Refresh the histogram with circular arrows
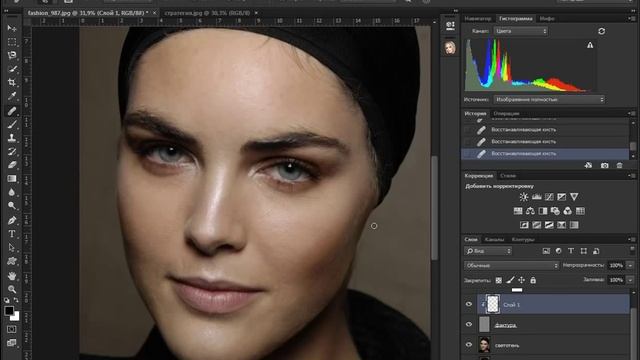This screenshot has height=360, width=640. pyautogui.click(x=602, y=31)
